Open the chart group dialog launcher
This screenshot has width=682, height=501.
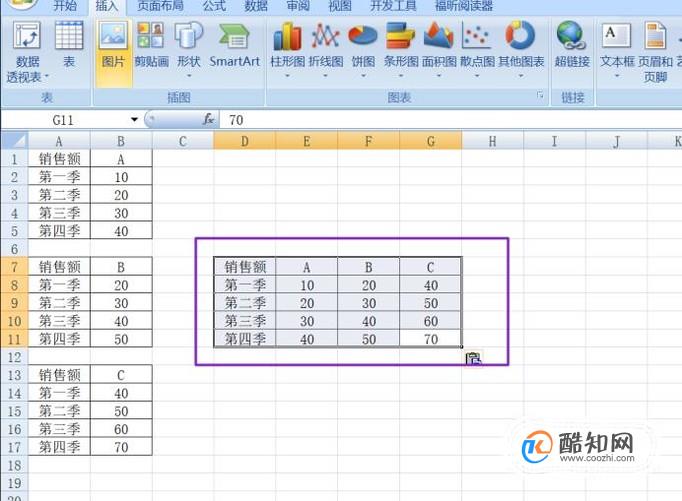click(x=540, y=95)
